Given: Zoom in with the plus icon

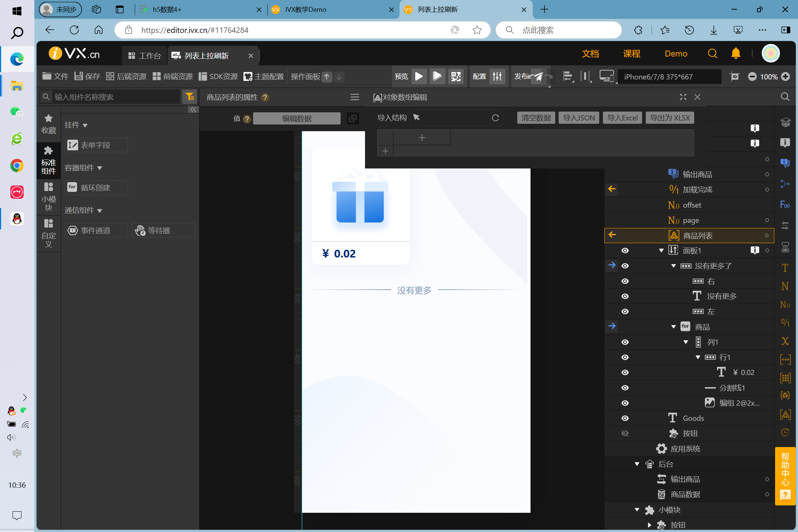Looking at the screenshot, I should [x=786, y=76].
